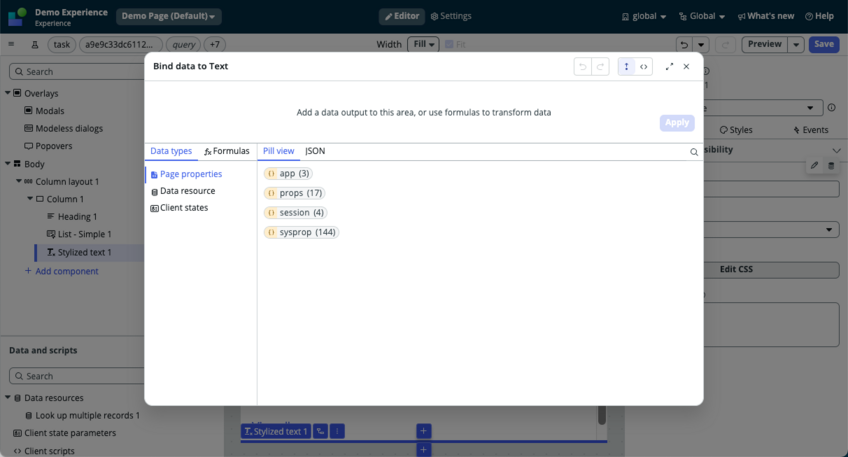Click Add component link
This screenshot has height=457, width=848.
coord(62,271)
